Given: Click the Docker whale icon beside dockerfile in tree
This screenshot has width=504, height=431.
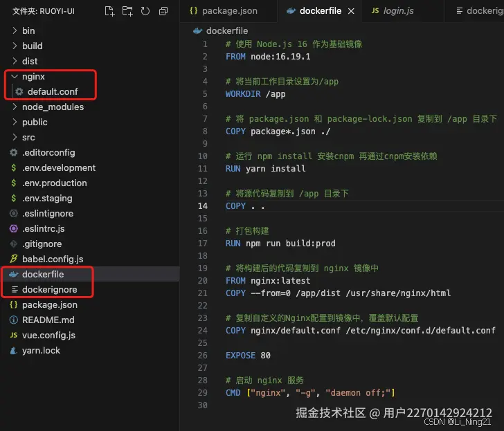Looking at the screenshot, I should click(x=14, y=274).
